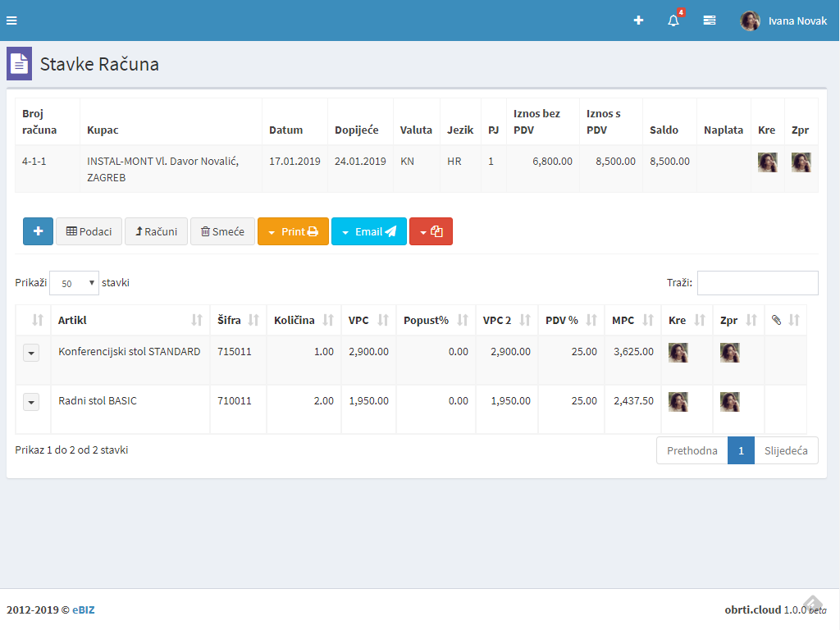This screenshot has height=630, width=840.
Task: Click the Podaci button
Action: pyautogui.click(x=89, y=231)
